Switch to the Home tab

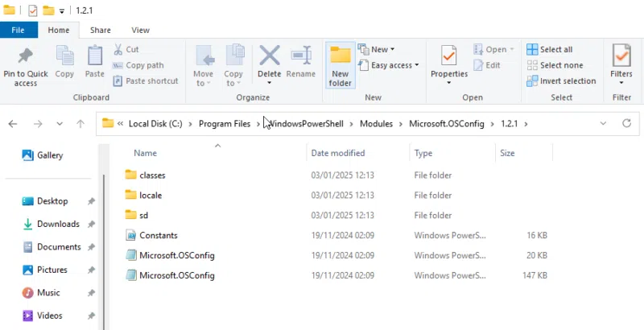click(x=58, y=30)
